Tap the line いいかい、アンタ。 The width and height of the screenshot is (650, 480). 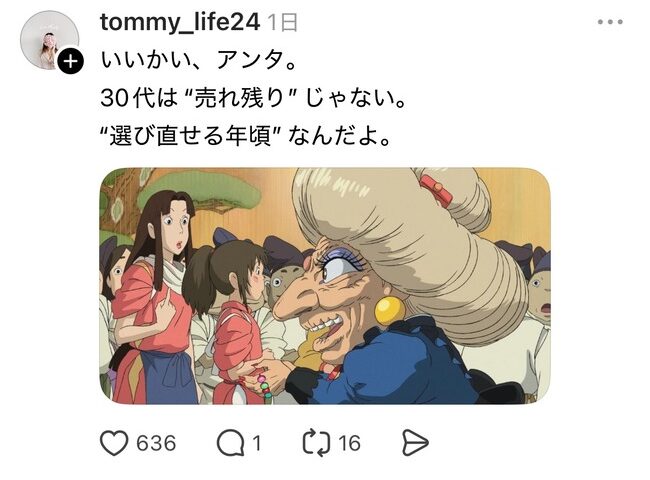tap(199, 60)
